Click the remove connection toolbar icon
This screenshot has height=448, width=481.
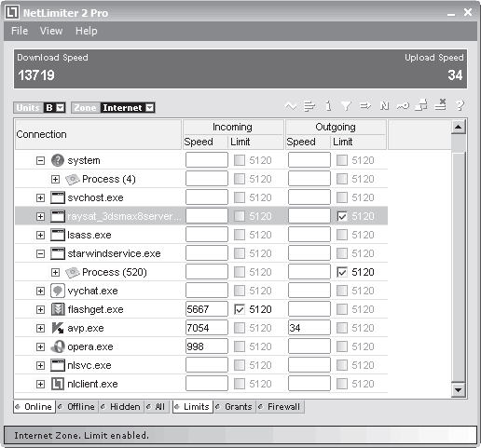(441, 105)
